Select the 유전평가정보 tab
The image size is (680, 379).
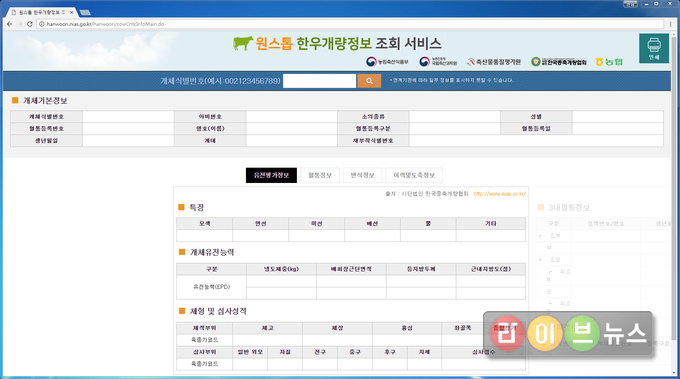(271, 175)
